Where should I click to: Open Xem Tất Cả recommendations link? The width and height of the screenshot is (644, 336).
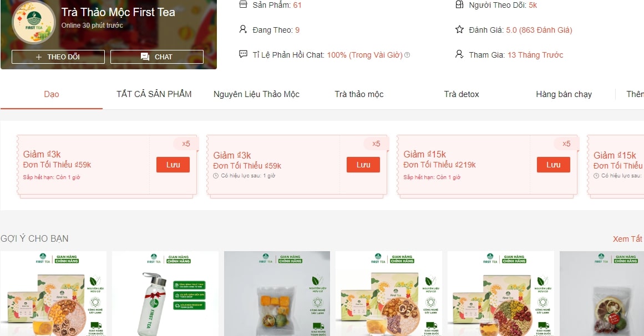(628, 238)
